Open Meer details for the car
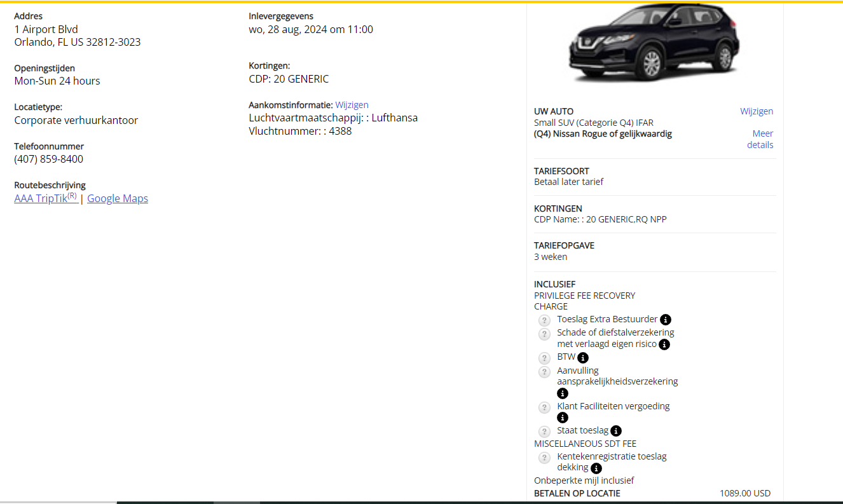Screen dimensions: 843x504 click(x=761, y=139)
